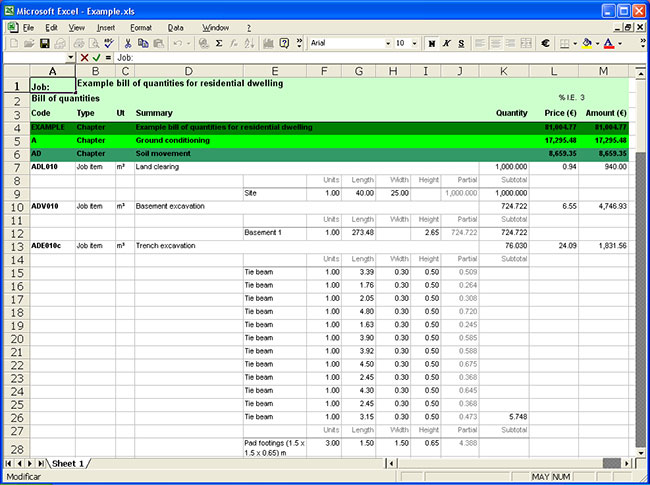Insert hyperlink with the globe icon
650x485 pixels.
point(204,43)
